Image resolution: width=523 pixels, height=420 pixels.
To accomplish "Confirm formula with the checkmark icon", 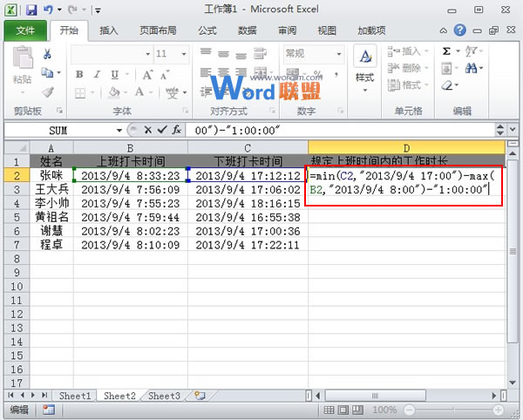I will click(160, 129).
